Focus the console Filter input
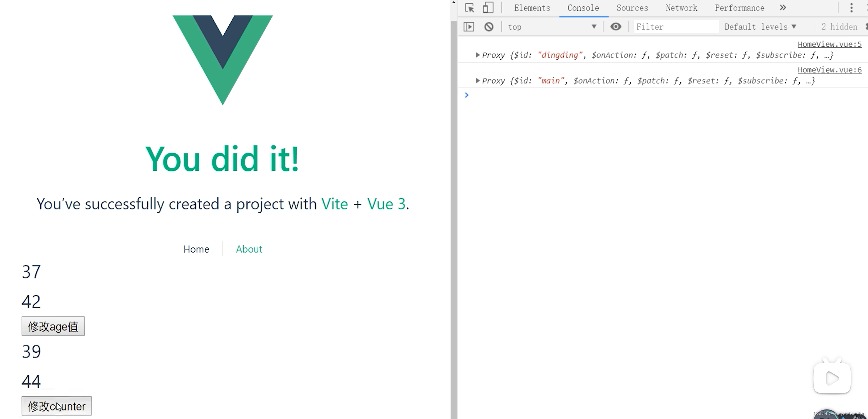868x419 pixels. 676,27
